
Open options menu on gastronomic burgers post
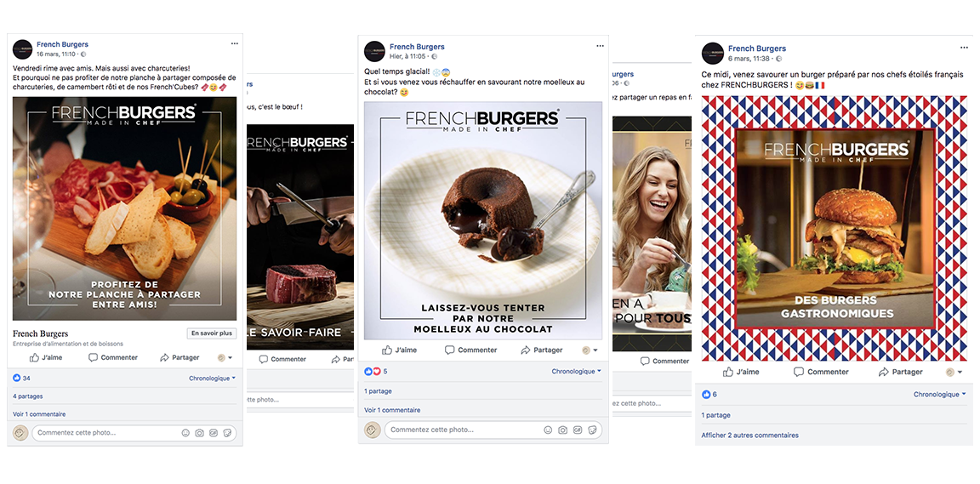click(965, 48)
